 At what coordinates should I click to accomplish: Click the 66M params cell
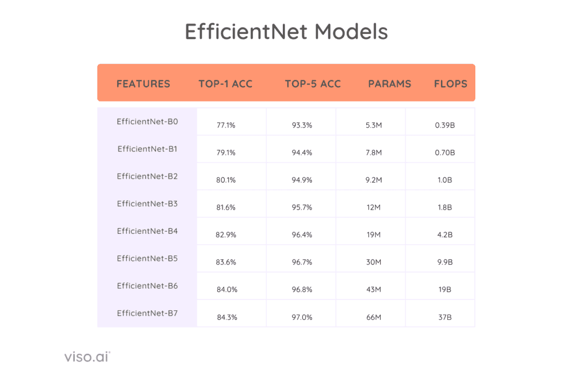pos(374,317)
